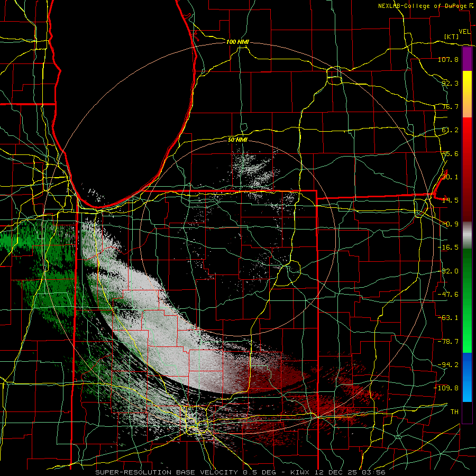Viewport: 476px width, 476px height.
Task: Click the -16.5 scale value
Action: coord(448,248)
